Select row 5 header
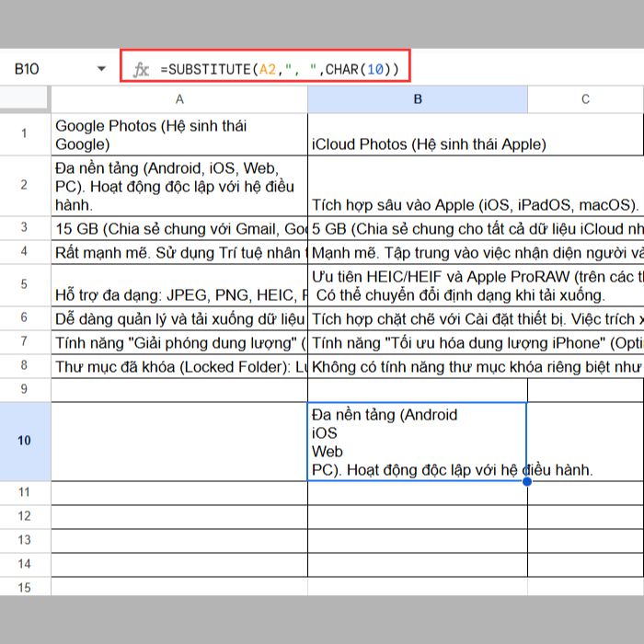This screenshot has width=644, height=644. (25, 284)
